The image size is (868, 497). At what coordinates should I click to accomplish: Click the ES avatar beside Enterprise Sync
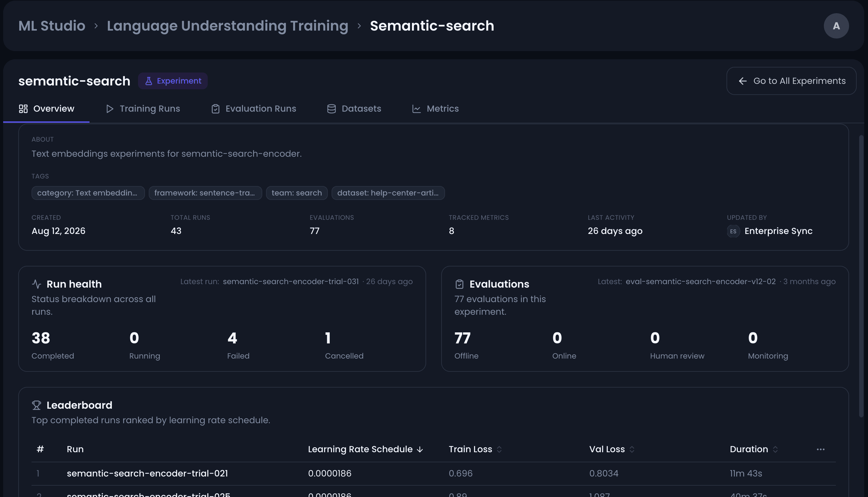coord(733,231)
